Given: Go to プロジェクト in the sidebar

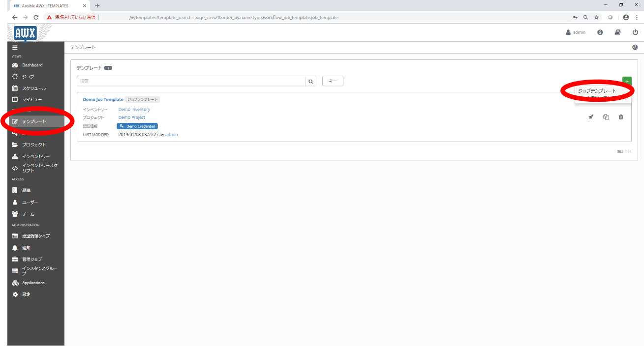Looking at the screenshot, I should pos(33,144).
